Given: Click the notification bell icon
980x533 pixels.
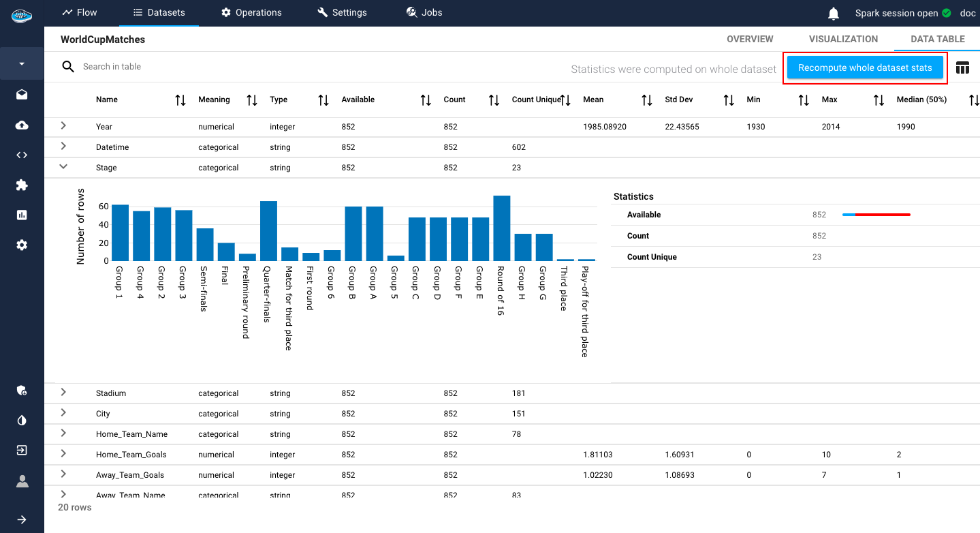Looking at the screenshot, I should point(832,12).
